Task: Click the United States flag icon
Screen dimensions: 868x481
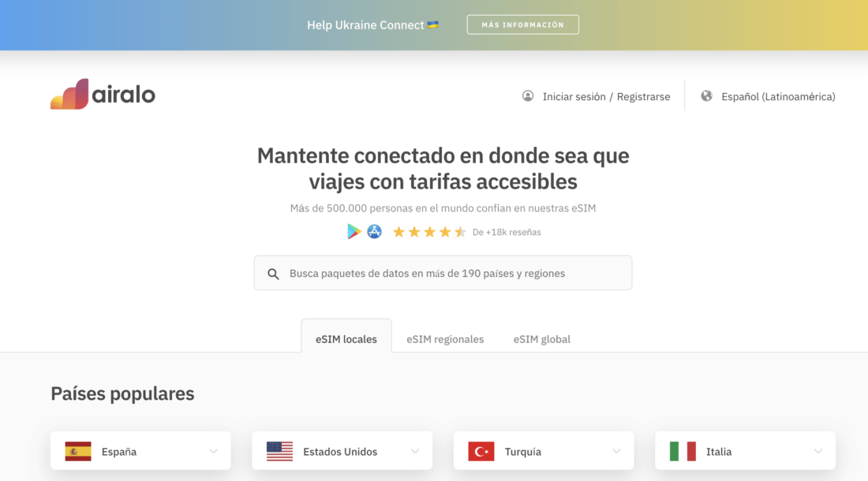Action: [x=279, y=451]
